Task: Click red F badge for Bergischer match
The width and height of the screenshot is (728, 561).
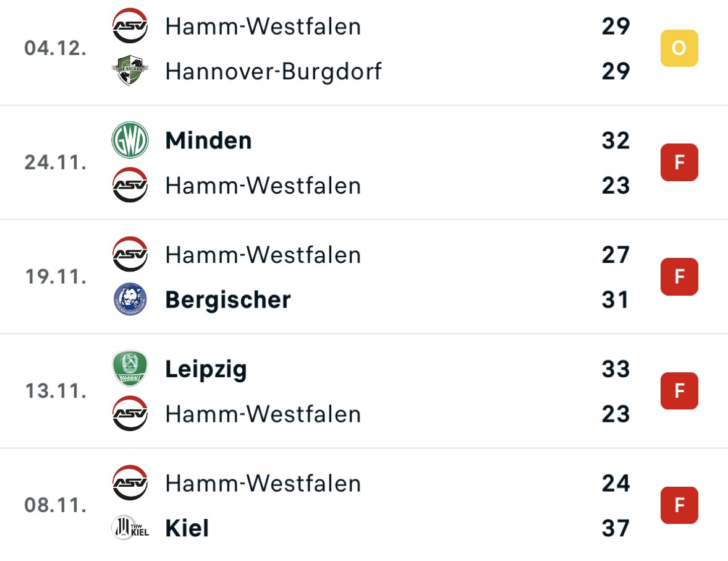Action: [x=679, y=276]
